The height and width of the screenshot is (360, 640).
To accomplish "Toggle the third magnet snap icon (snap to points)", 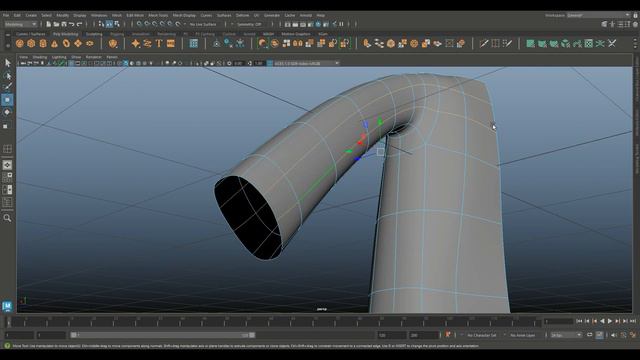I will (x=155, y=24).
